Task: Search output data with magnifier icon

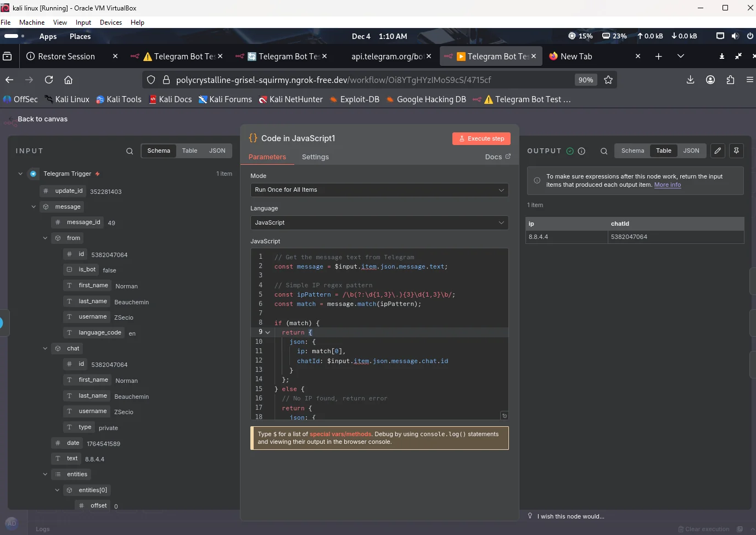Action: click(604, 151)
